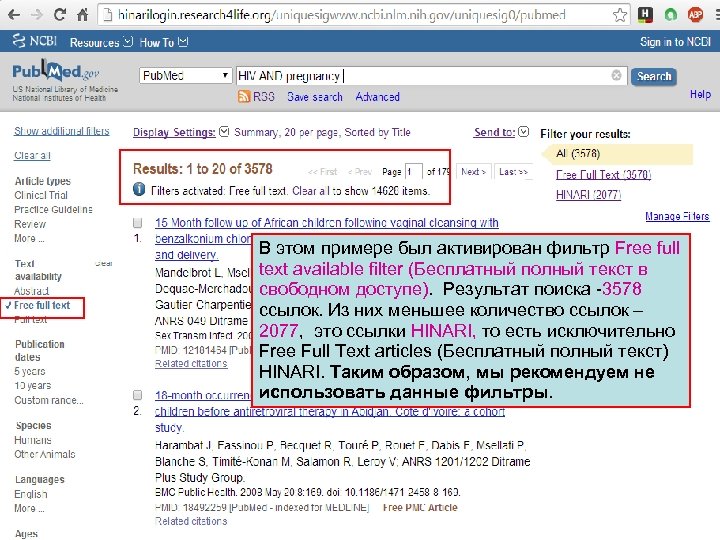Filter publication dates to 10 years

(x=33, y=385)
